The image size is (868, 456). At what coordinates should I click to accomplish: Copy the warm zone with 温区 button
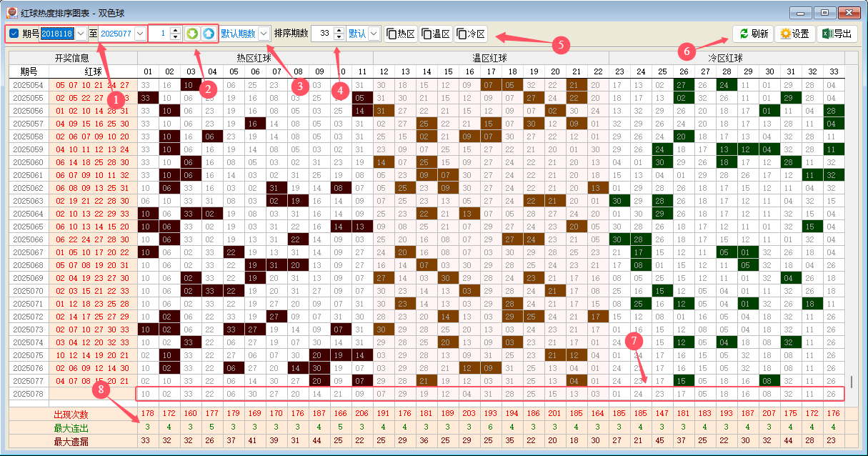click(x=436, y=34)
